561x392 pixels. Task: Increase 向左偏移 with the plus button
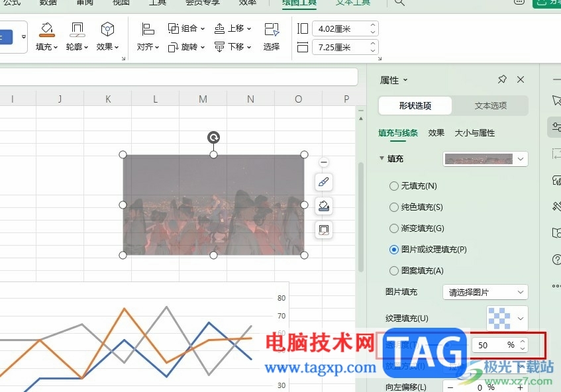[x=521, y=388]
